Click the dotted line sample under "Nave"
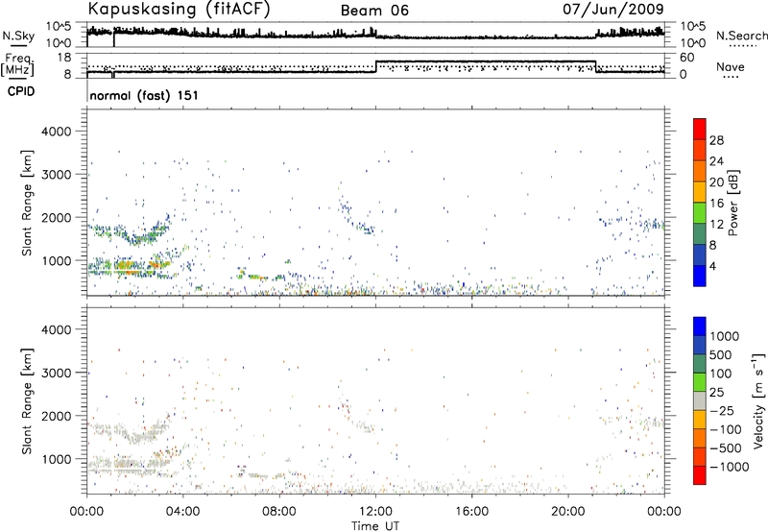 [x=732, y=78]
